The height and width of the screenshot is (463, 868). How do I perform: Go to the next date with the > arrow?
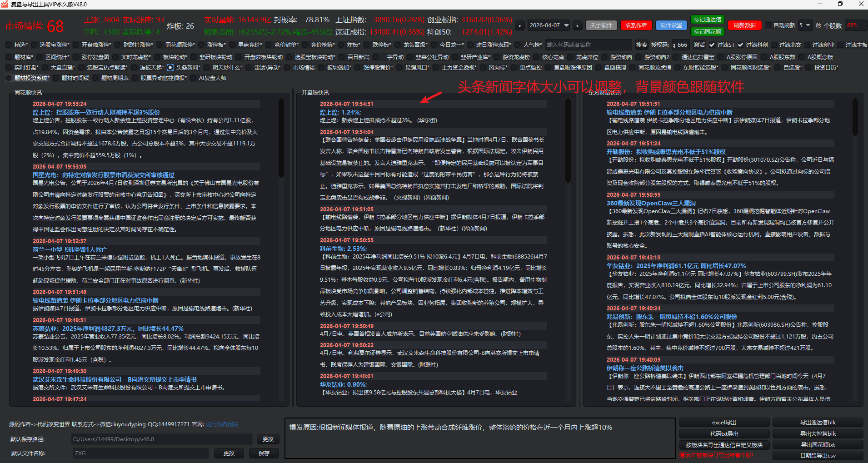(577, 26)
